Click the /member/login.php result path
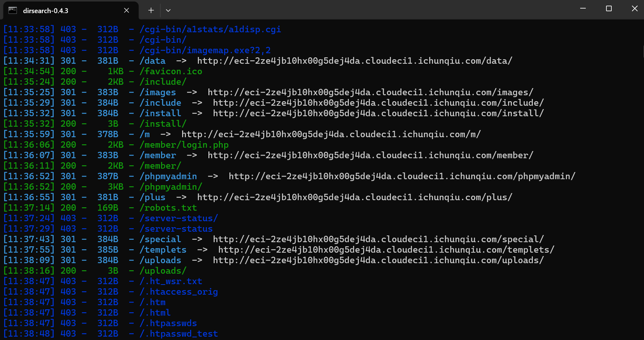This screenshot has width=644, height=340. [x=184, y=145]
